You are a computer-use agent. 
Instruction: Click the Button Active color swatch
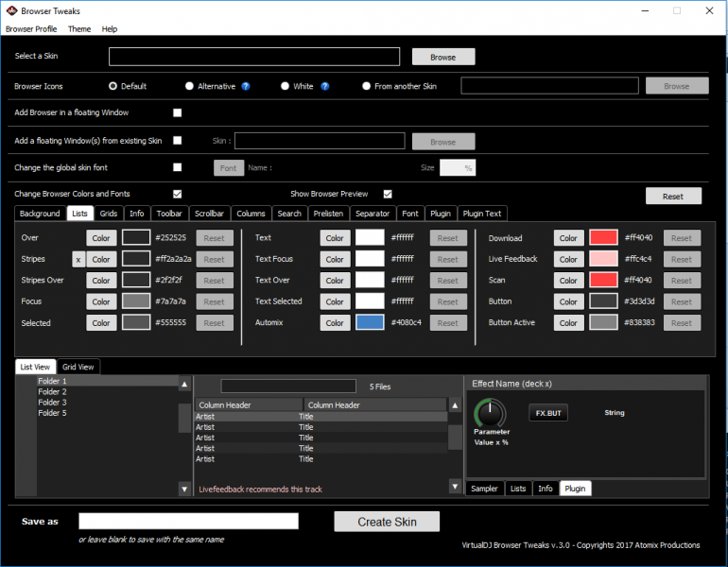tap(603, 322)
